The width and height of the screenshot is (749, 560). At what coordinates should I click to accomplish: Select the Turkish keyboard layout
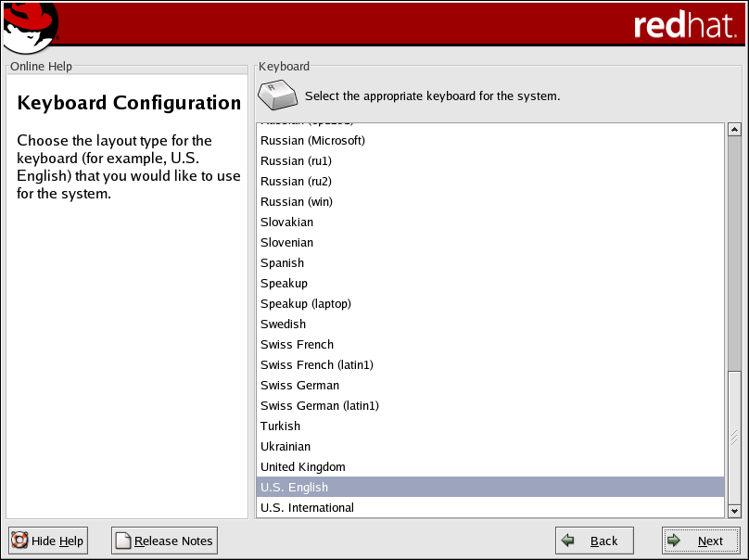click(280, 426)
